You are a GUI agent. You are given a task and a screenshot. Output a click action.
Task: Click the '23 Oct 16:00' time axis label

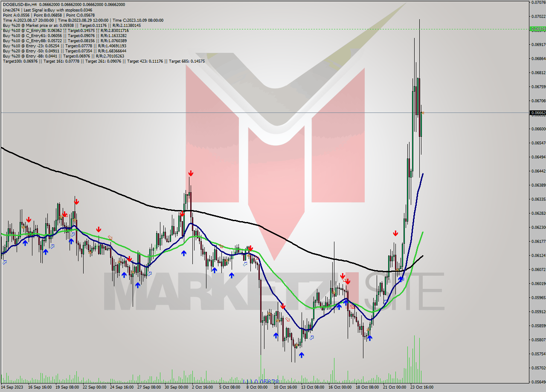click(421, 387)
